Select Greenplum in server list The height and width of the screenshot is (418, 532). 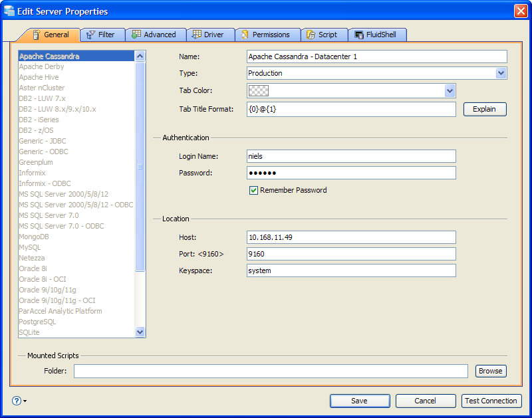(76, 162)
